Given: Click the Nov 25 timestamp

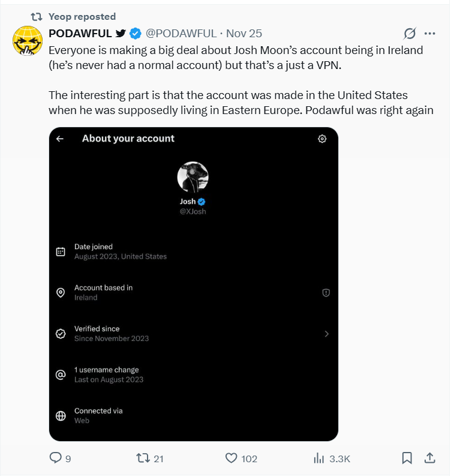Looking at the screenshot, I should coord(243,34).
